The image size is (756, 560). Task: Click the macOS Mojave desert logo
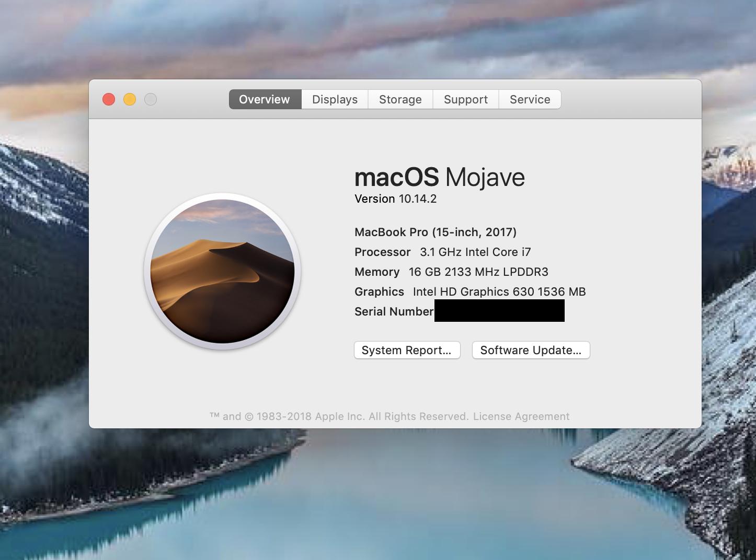(x=222, y=271)
